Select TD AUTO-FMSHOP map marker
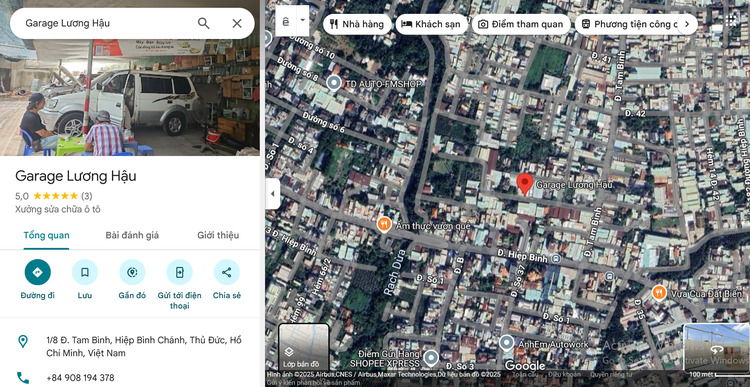Image resolution: width=750 pixels, height=387 pixels. (x=333, y=84)
